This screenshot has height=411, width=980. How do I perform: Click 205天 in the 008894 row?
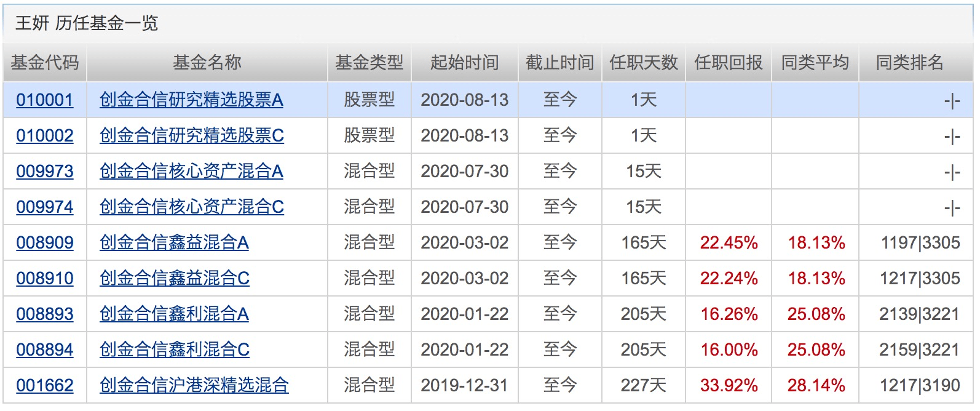[644, 350]
